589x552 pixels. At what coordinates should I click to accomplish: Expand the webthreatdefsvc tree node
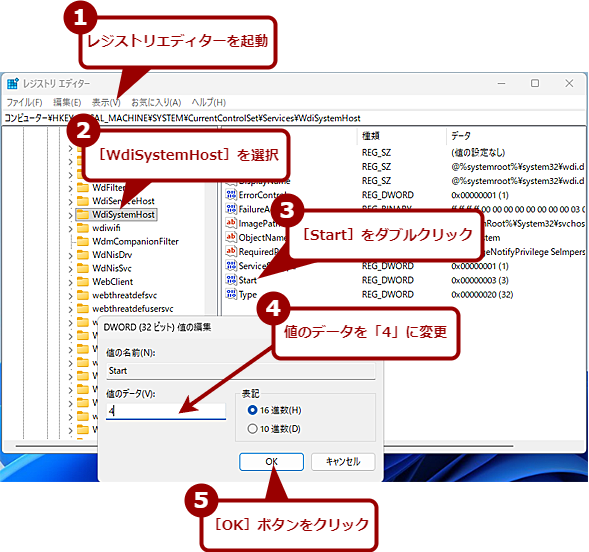71,296
